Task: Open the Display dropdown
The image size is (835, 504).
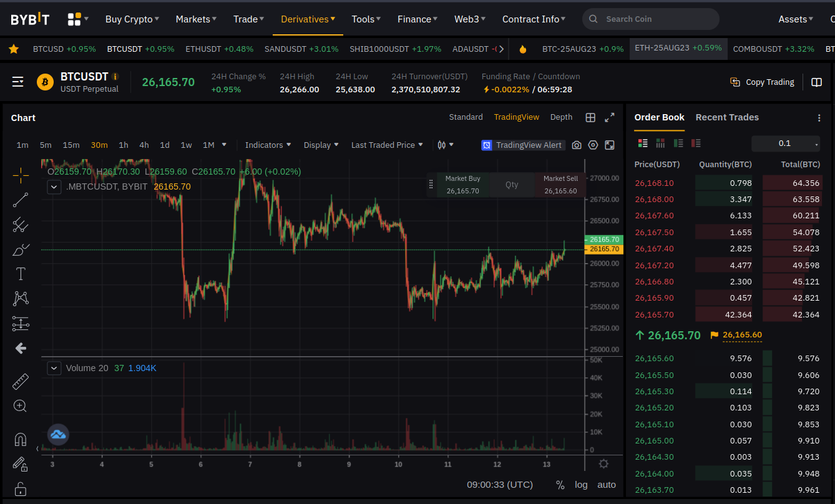Action: (x=321, y=145)
